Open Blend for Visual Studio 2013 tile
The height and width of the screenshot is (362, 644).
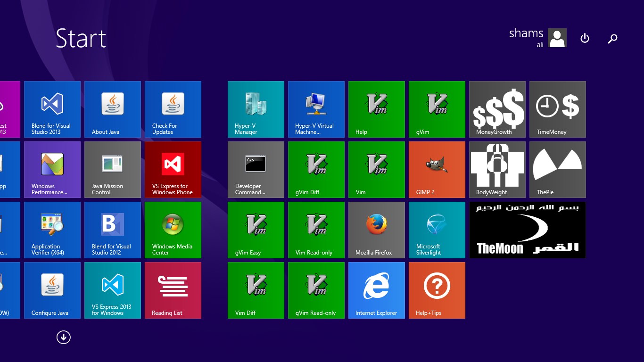[x=52, y=109]
